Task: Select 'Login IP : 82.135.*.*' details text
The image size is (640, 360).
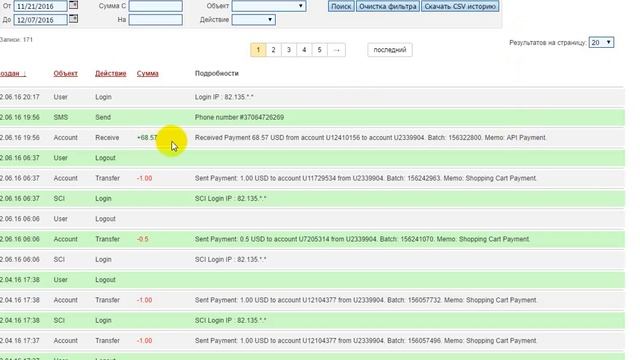Action: coord(224,97)
